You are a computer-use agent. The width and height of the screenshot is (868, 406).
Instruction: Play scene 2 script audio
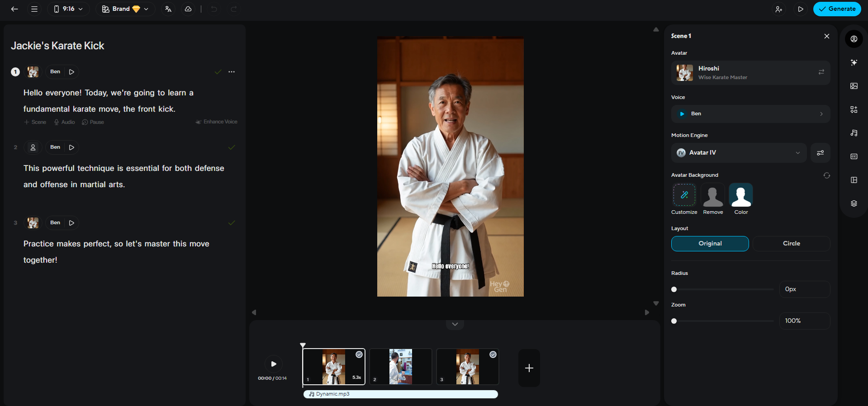[71, 147]
